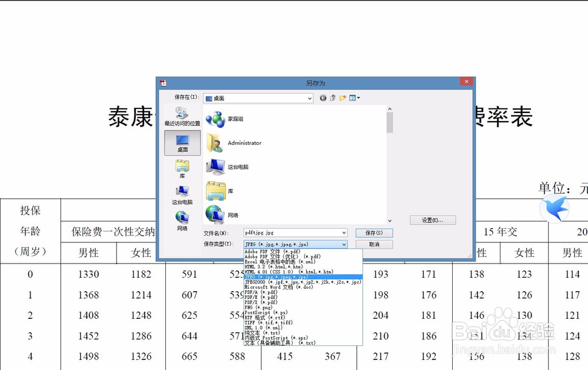The width and height of the screenshot is (588, 370).
Task: Open 这台电脑 in the file list
Action: (227, 167)
